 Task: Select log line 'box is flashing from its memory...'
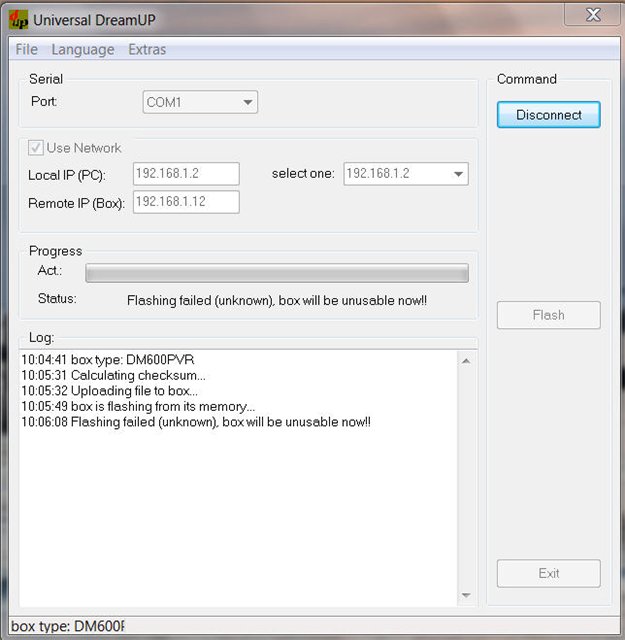click(138, 407)
